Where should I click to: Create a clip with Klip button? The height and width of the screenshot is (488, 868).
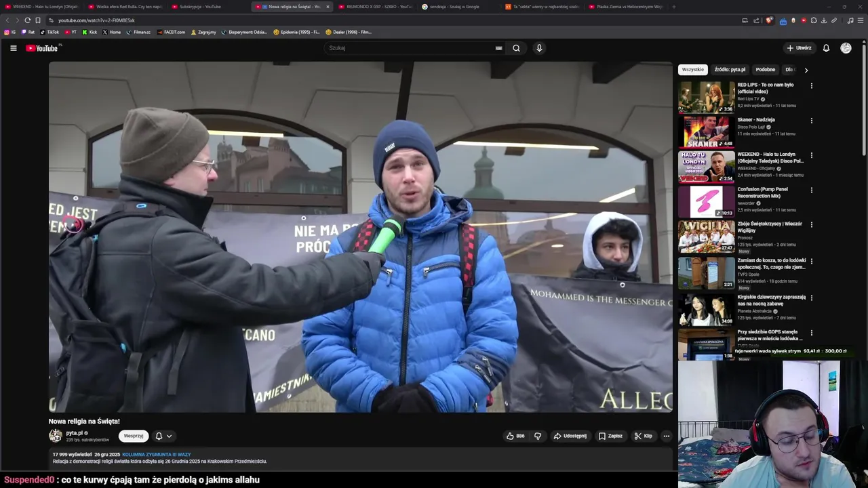pyautogui.click(x=643, y=436)
